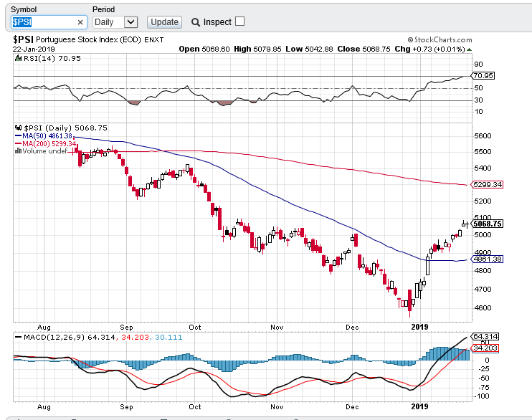Click the 5068.75 last price label
532x420 pixels.
tap(488, 224)
